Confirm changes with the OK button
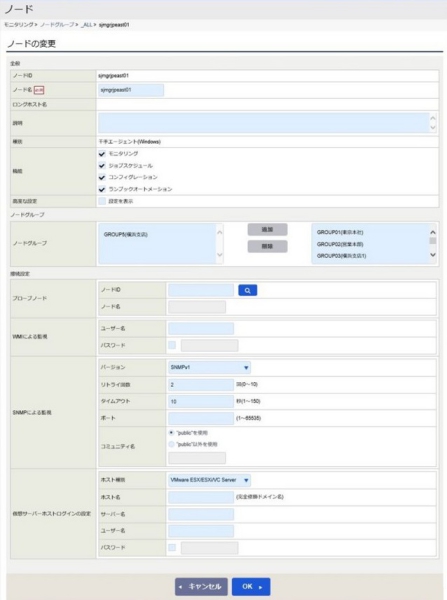This screenshot has width=447, height=600. (x=251, y=587)
